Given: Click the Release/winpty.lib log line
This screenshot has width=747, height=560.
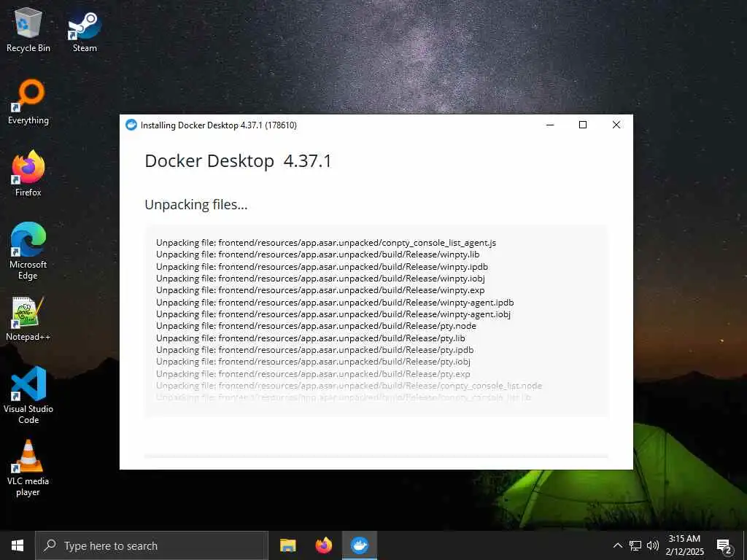Looking at the screenshot, I should (x=318, y=254).
